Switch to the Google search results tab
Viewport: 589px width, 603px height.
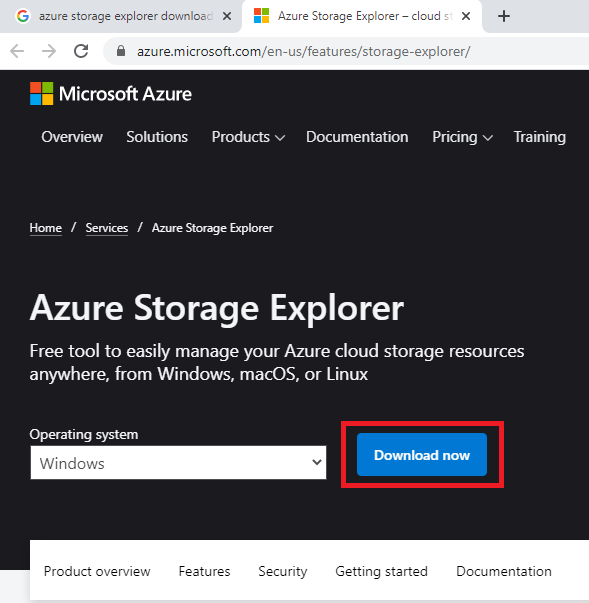120,16
